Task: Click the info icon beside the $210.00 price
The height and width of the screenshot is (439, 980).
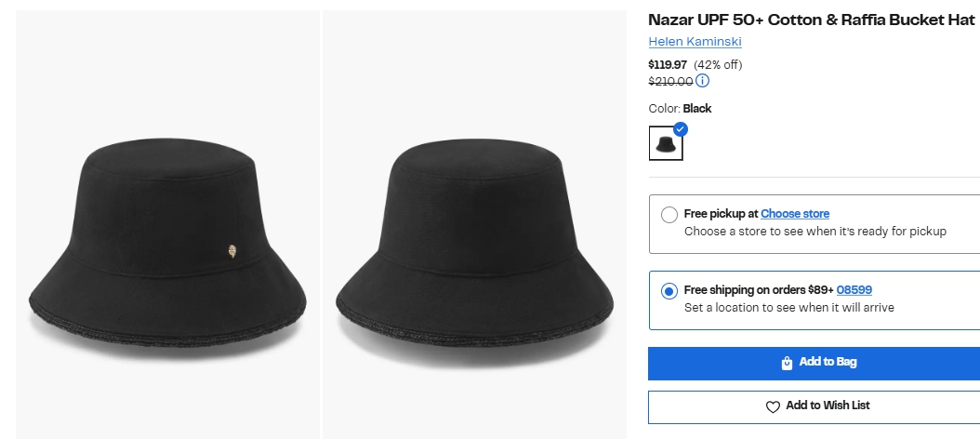Action: click(703, 81)
